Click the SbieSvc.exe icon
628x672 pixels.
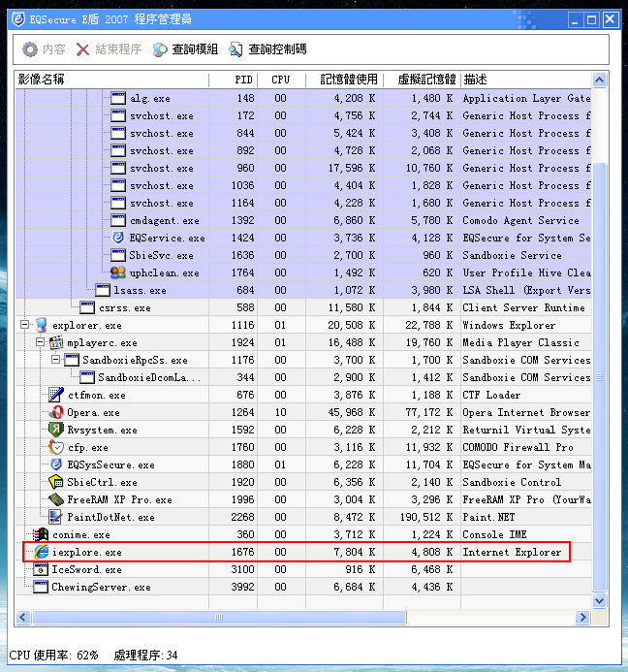click(x=118, y=255)
